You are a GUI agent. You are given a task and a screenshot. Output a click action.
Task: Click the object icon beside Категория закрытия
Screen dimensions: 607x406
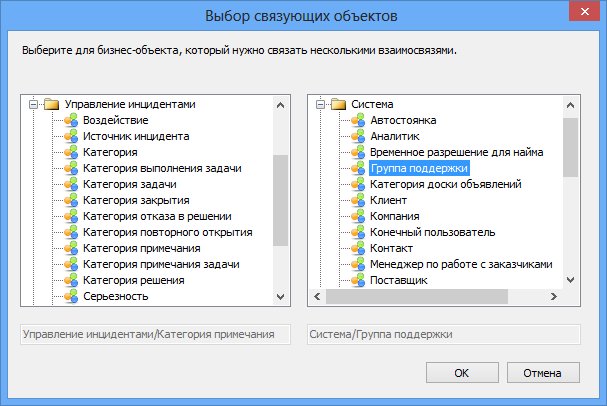(71, 200)
